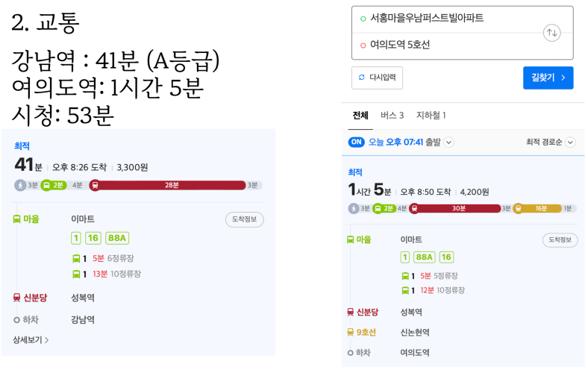Open departure time dropdown next to 출발
This screenshot has height=367, width=588.
pyautogui.click(x=449, y=142)
